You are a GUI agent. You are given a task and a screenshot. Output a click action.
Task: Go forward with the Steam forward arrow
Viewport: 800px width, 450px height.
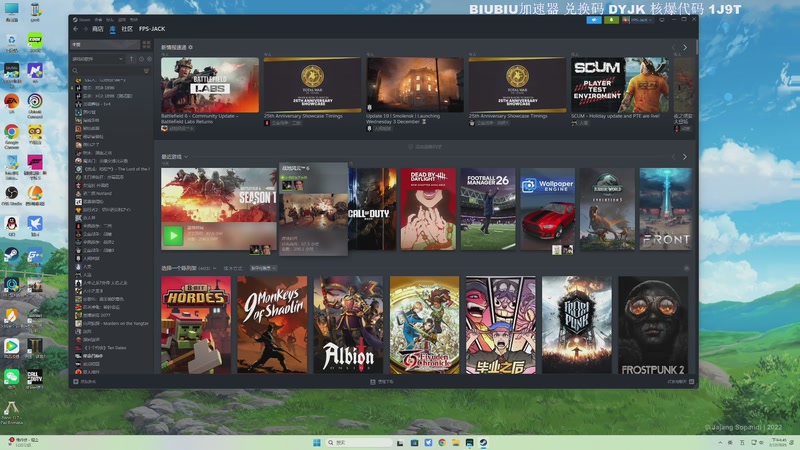(x=85, y=29)
